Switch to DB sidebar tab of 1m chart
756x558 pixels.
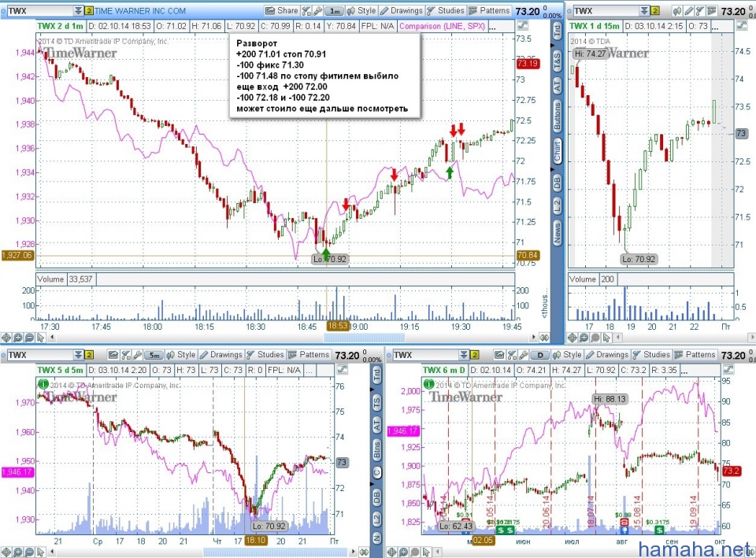click(x=557, y=182)
